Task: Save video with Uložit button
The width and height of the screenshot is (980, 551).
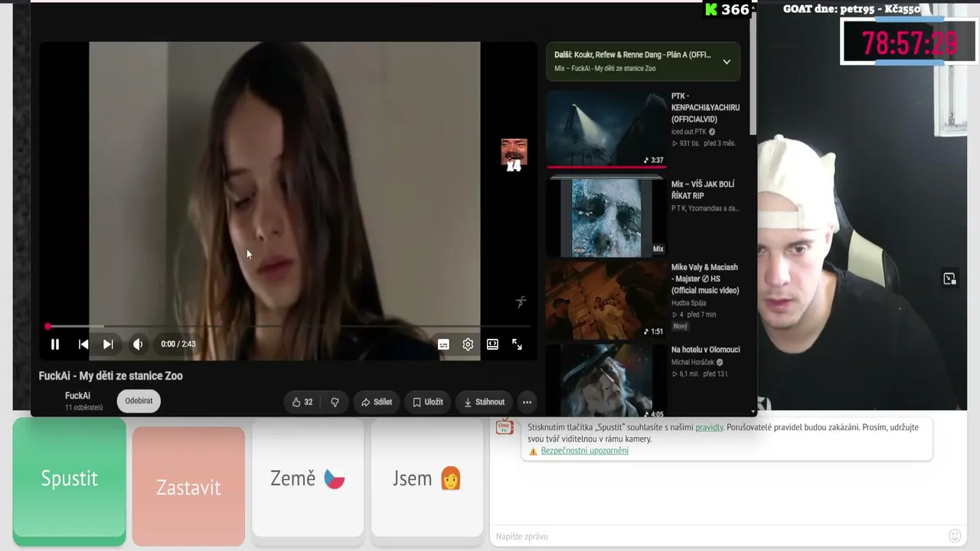Action: coord(427,402)
